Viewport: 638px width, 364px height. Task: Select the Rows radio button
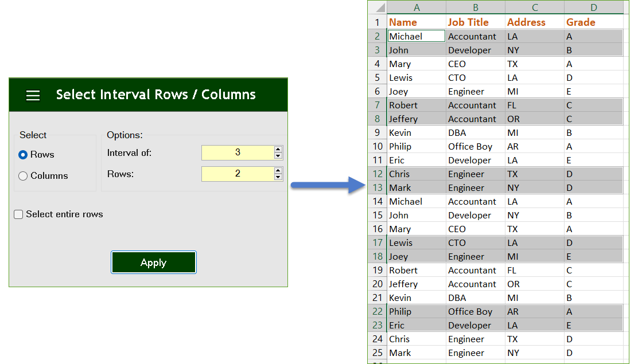pos(23,155)
